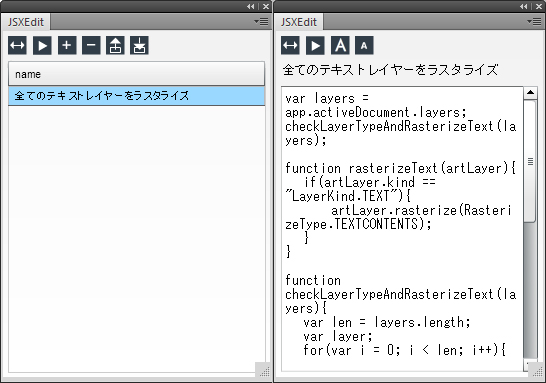
Task: Click the double-arrow switch icon in left panel
Action: pos(17,45)
